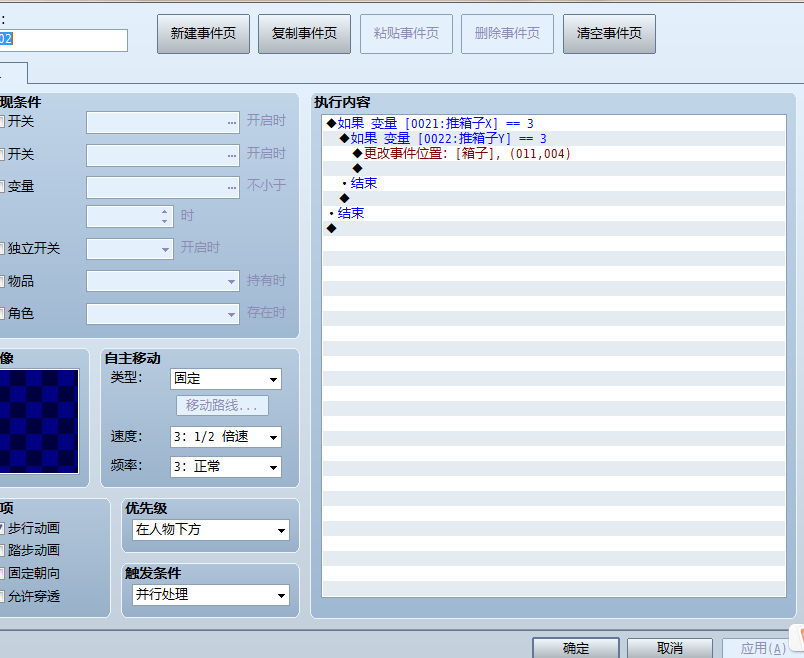Select the final empty diamond line in 执行内容
Image resolution: width=804 pixels, height=658 pixels.
click(554, 228)
